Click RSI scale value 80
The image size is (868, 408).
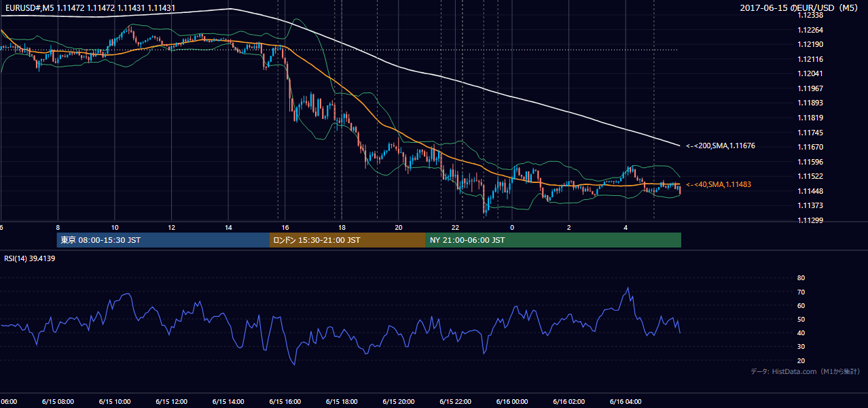tap(801, 278)
